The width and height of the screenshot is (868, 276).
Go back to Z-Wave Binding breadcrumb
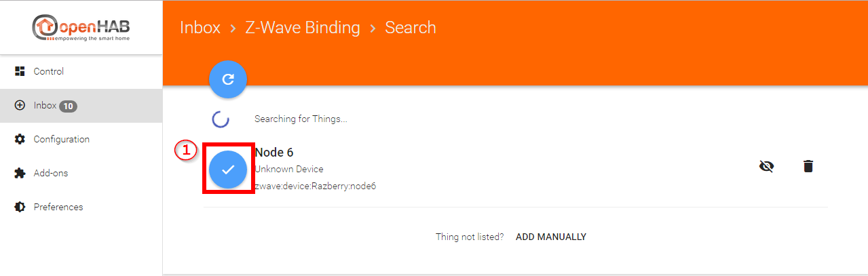point(302,28)
